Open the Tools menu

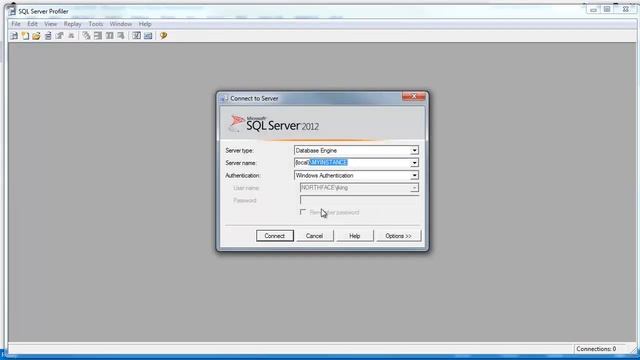pos(96,24)
